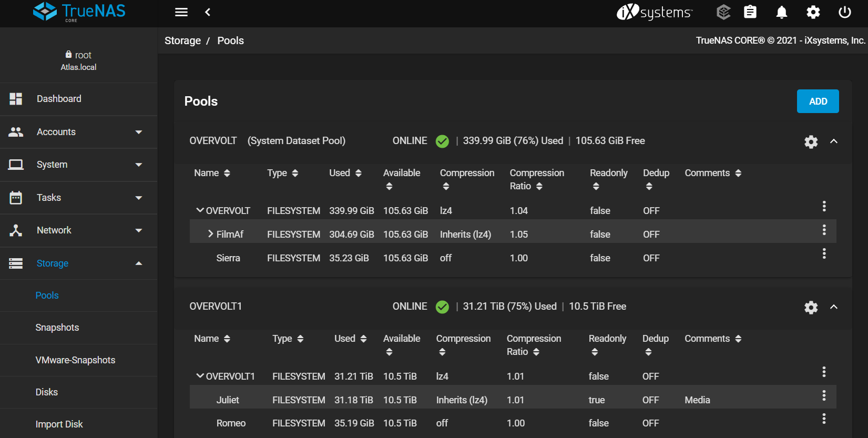Click the 304.69 GiB used value
868x438 pixels.
point(352,235)
